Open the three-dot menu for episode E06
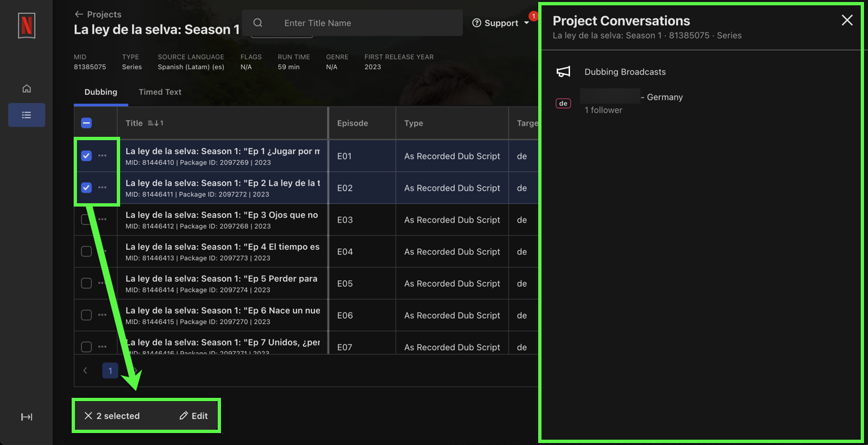Image resolution: width=868 pixels, height=445 pixels. pos(102,315)
